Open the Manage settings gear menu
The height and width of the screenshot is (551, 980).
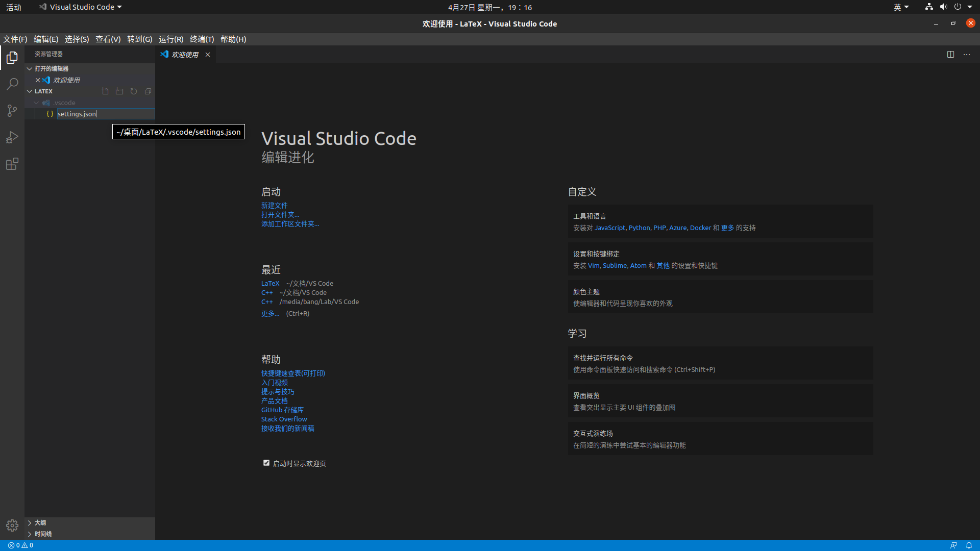click(12, 525)
